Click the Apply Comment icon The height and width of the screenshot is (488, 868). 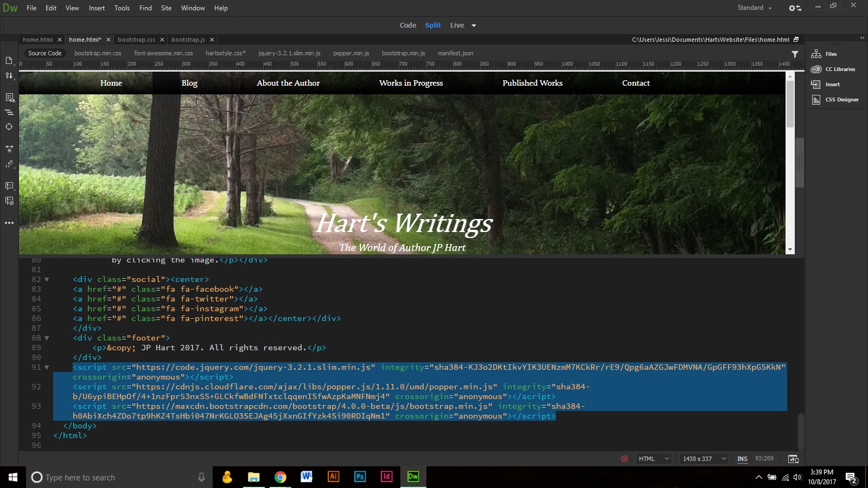9,186
